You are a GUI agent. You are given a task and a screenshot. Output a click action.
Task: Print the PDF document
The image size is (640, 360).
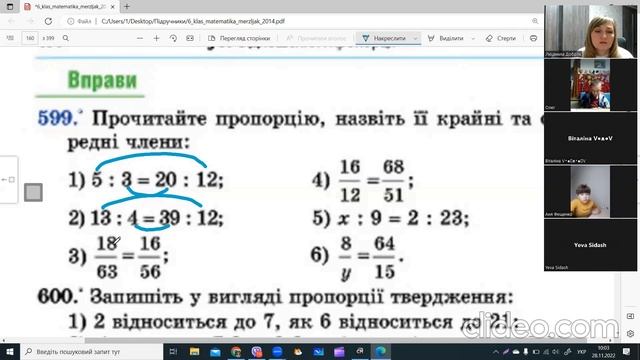(x=533, y=38)
